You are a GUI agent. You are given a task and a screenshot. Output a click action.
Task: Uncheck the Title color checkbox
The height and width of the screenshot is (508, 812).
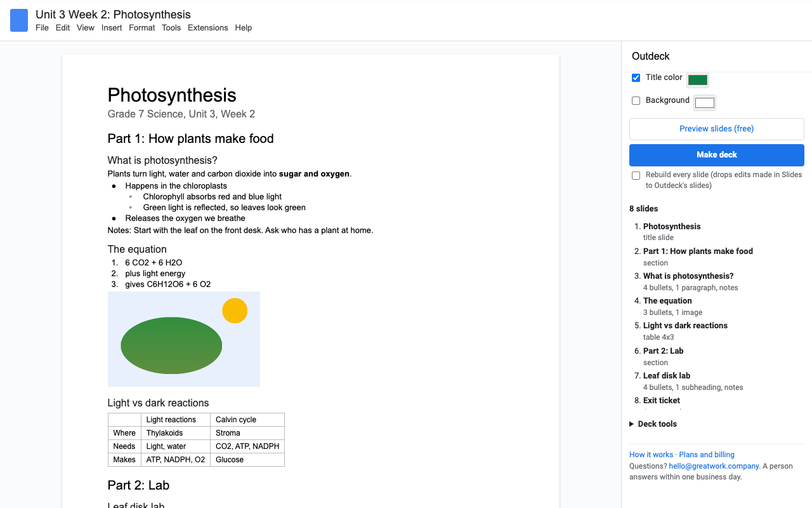636,78
